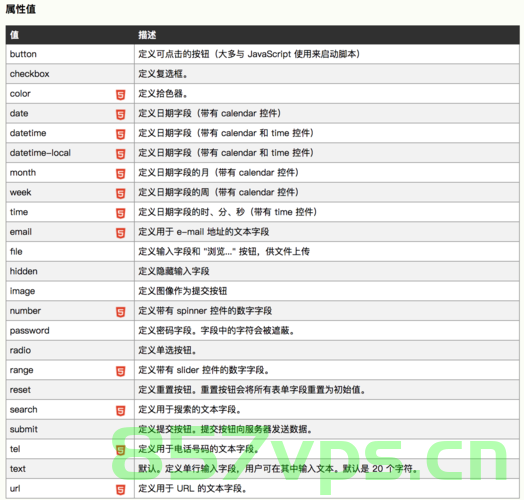Click the 'color' value text
The height and width of the screenshot is (500, 524).
(20, 94)
